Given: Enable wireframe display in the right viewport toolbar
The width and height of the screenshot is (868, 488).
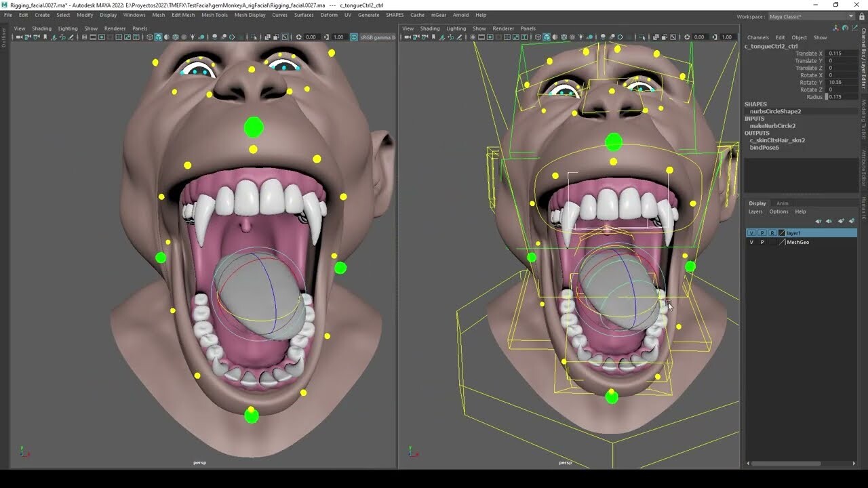Looking at the screenshot, I should [x=538, y=37].
